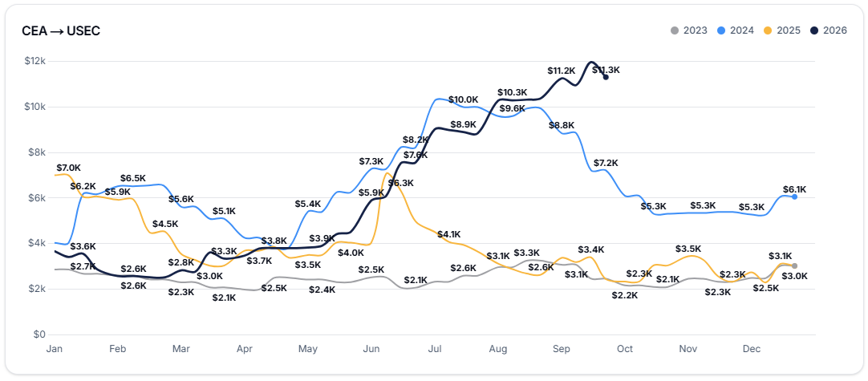Toggle the 2026 series in the legend
The image size is (868, 381).
[x=828, y=30]
